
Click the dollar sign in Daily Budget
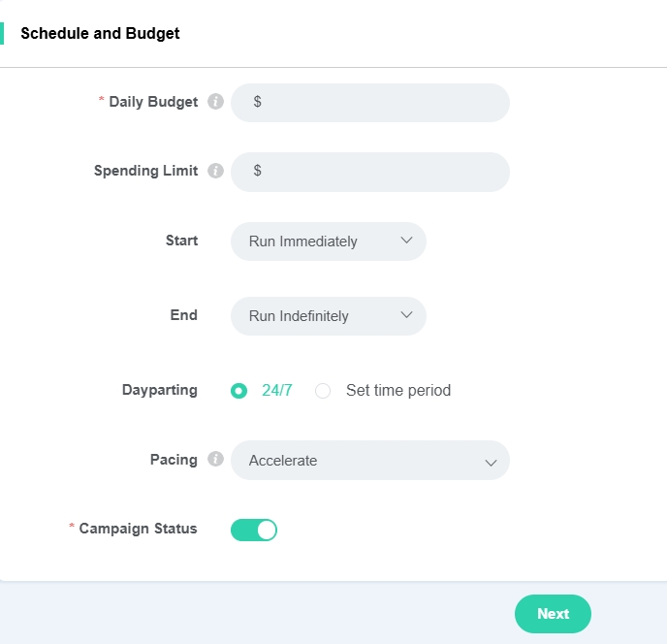[x=257, y=102]
